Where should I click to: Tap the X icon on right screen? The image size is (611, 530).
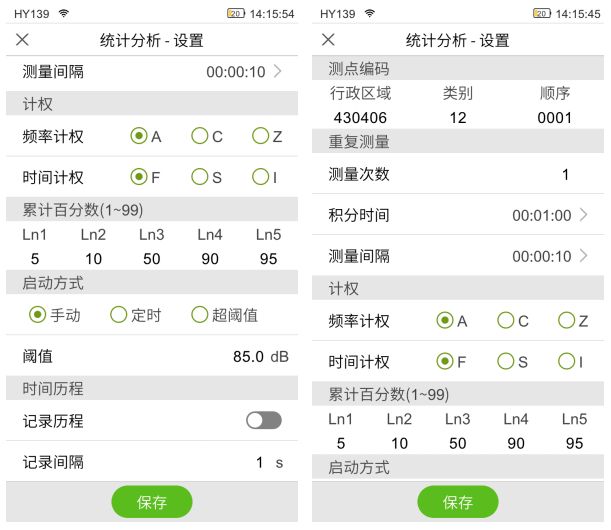329,40
